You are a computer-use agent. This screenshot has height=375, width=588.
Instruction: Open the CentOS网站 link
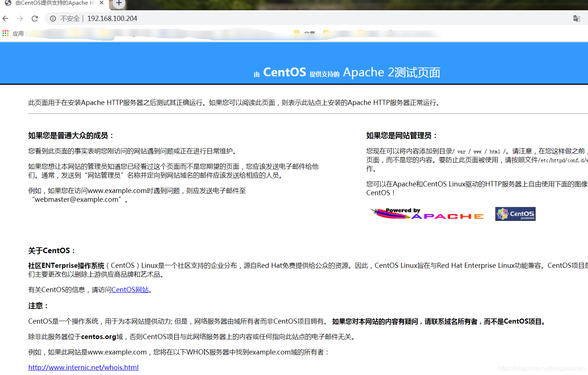point(130,290)
